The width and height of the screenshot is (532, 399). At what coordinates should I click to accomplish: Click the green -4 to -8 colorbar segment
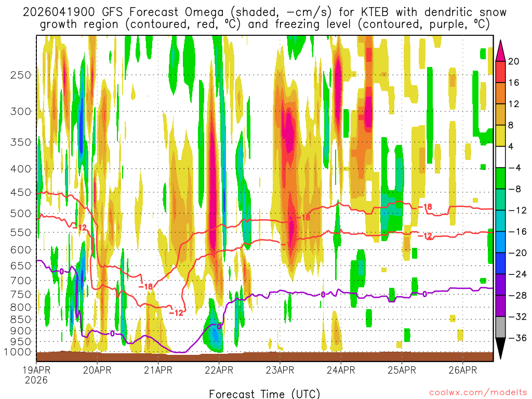(x=500, y=178)
